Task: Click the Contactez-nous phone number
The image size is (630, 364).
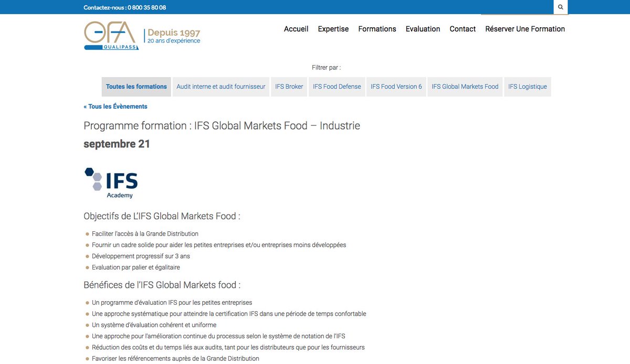Action: coord(125,7)
